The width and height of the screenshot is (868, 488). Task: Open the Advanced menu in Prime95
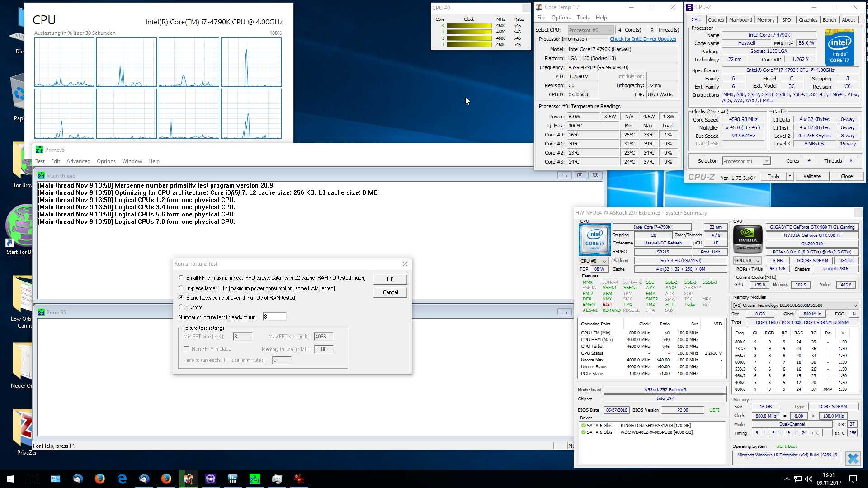pyautogui.click(x=78, y=161)
